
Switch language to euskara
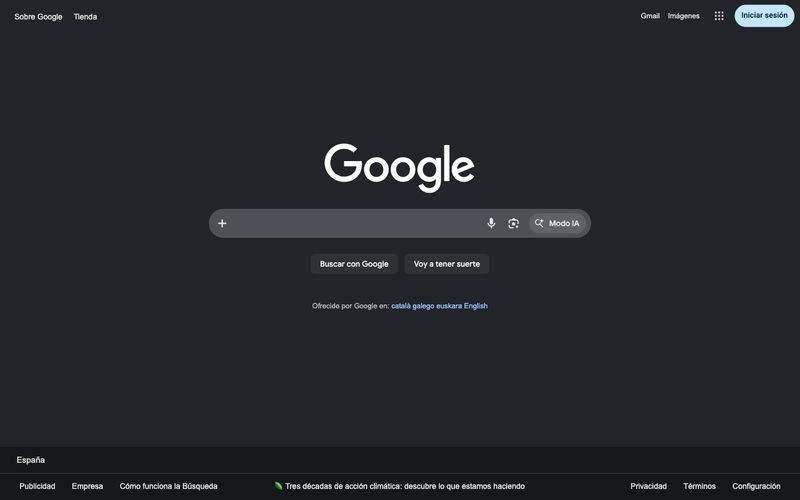point(449,306)
